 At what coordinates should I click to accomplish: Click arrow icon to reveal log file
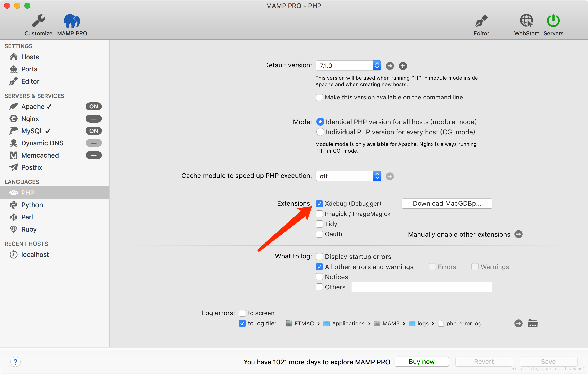coord(518,323)
